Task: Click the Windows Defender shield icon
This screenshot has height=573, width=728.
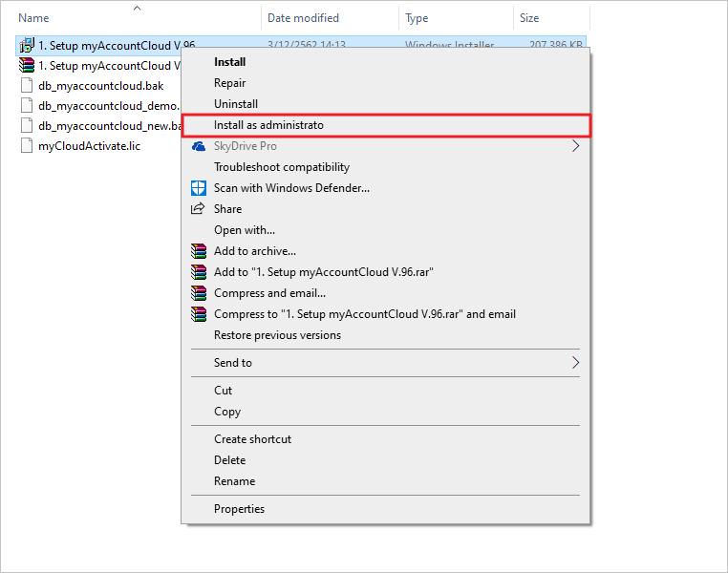Action: 199,188
